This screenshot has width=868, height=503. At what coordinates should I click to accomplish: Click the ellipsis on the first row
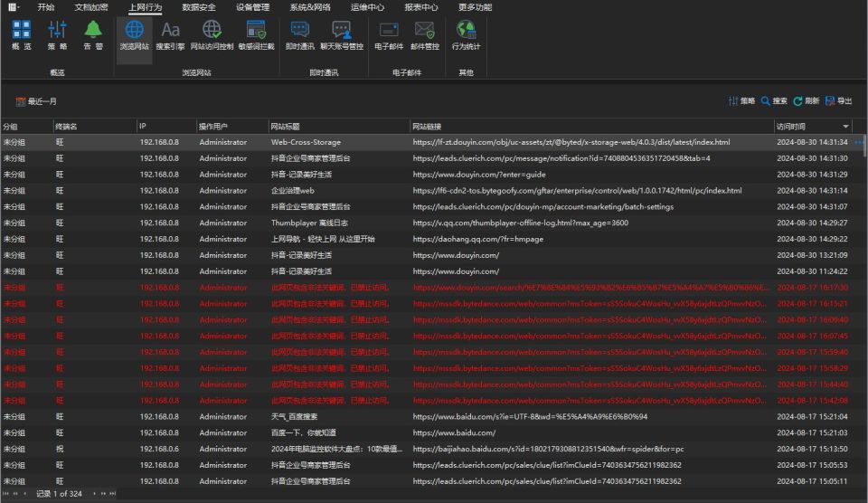(859, 142)
